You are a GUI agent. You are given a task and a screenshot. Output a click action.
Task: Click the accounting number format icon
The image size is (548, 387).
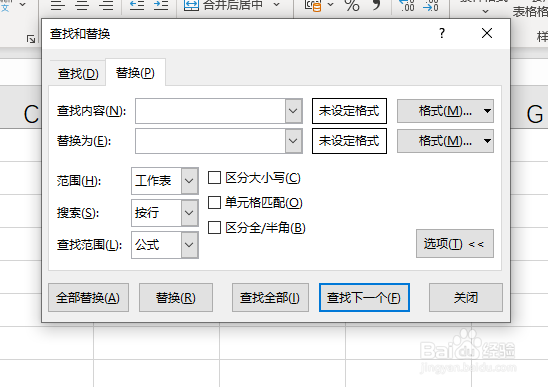coord(312,6)
